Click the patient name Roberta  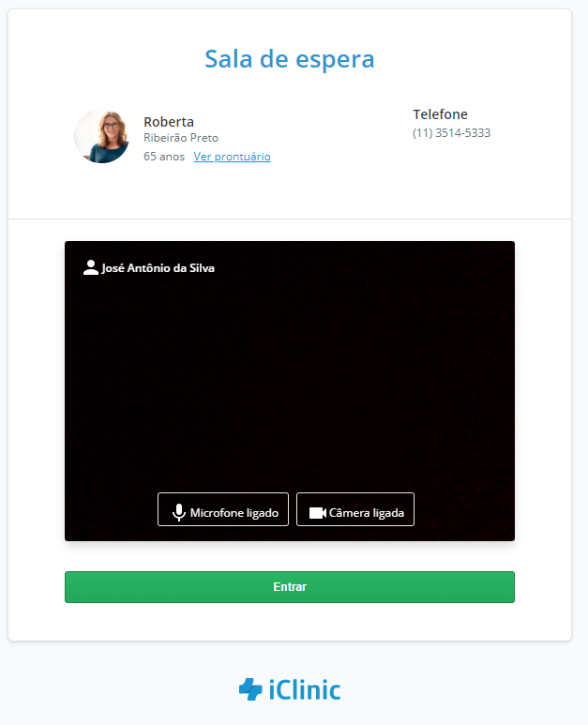coord(169,122)
